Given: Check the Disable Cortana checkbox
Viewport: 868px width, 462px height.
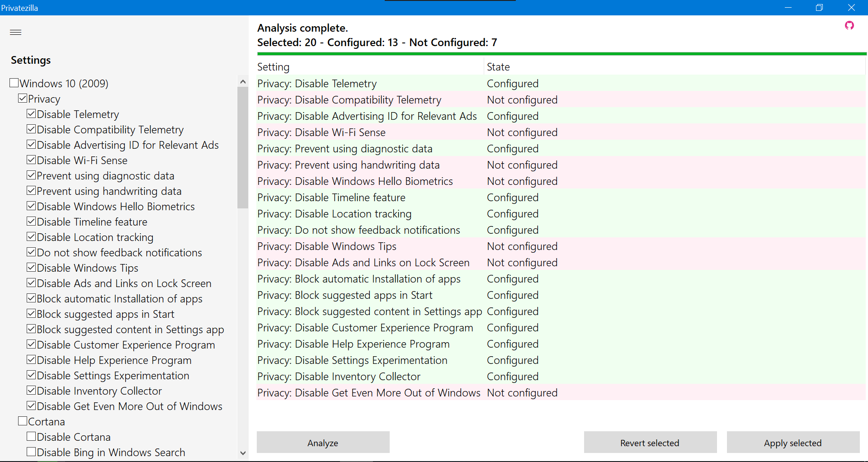Looking at the screenshot, I should point(31,436).
